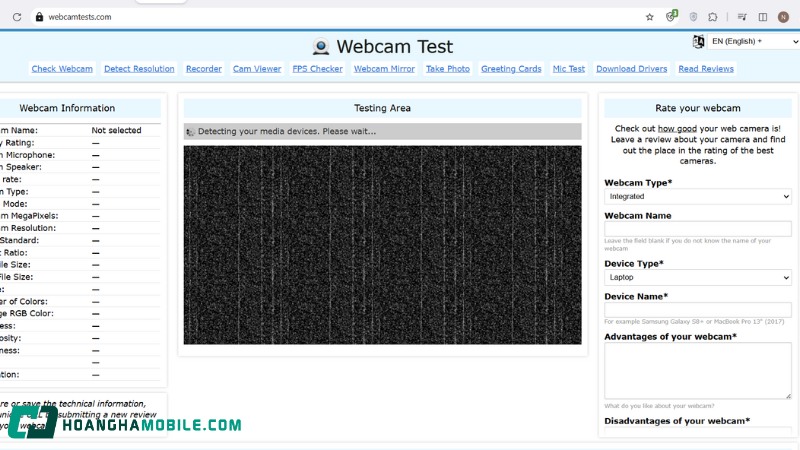Screen dimensions: 800x450
Task: Open the Read Reviews link
Action: (x=706, y=69)
